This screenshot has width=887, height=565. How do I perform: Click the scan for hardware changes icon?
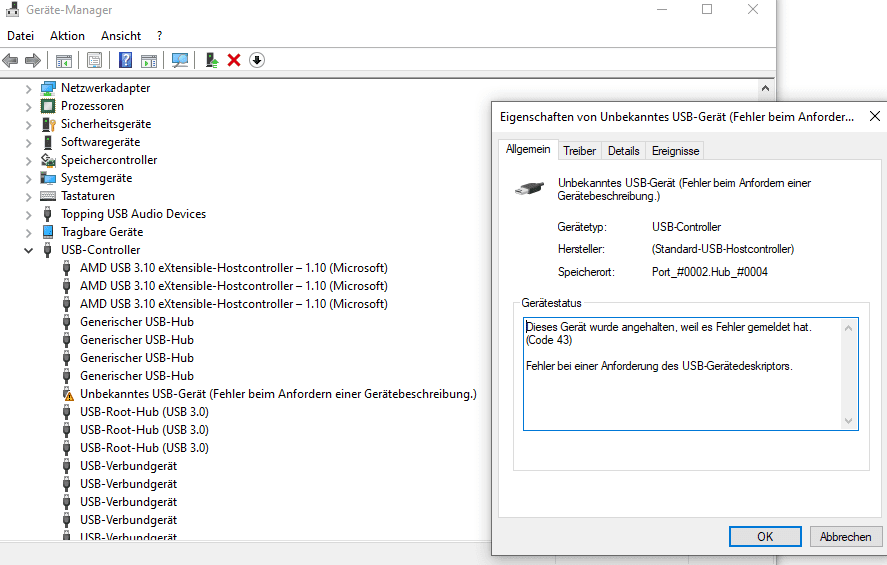click(180, 60)
